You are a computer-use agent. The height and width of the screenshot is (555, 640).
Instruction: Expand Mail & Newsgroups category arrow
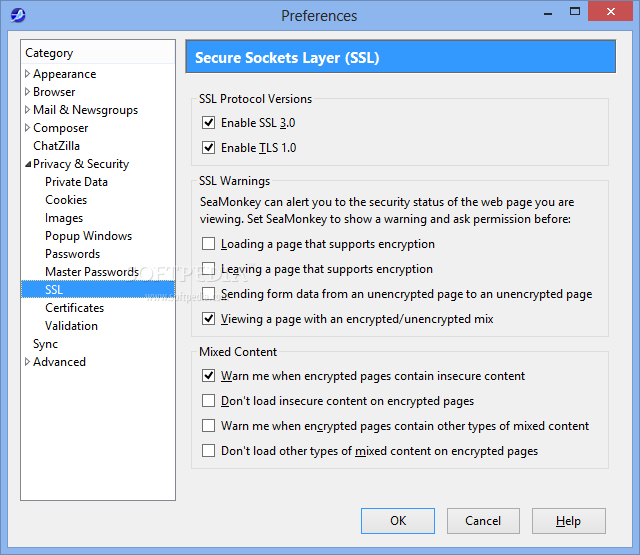[x=27, y=110]
